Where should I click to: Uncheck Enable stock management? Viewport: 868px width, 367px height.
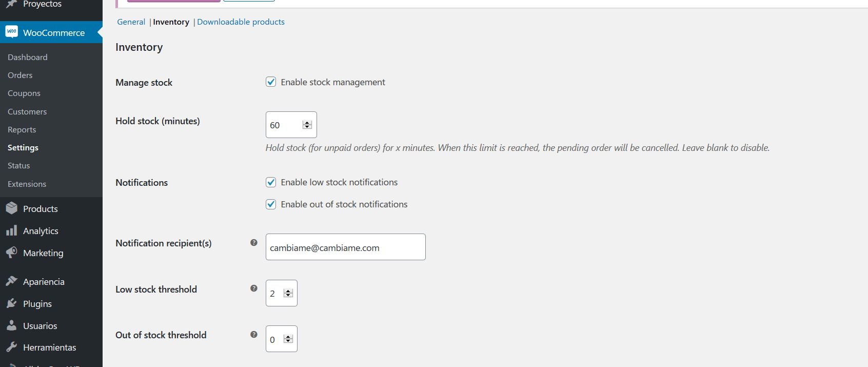271,82
